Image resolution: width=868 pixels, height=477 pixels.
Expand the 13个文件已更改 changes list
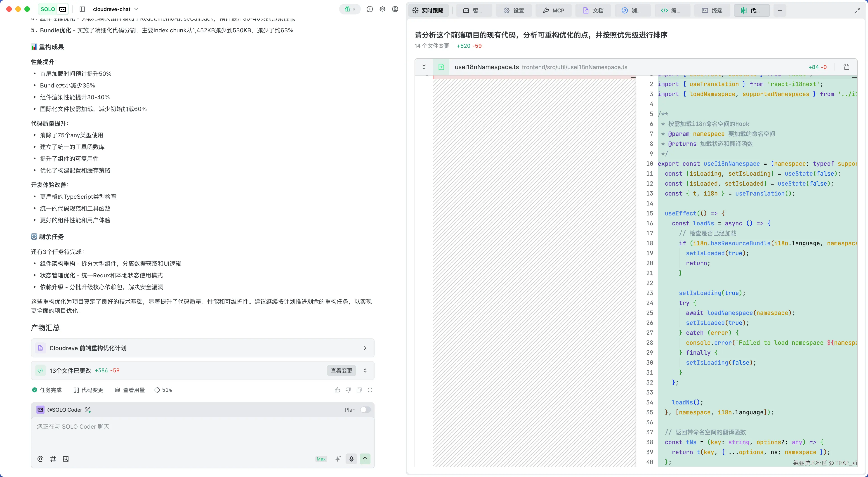(365, 371)
